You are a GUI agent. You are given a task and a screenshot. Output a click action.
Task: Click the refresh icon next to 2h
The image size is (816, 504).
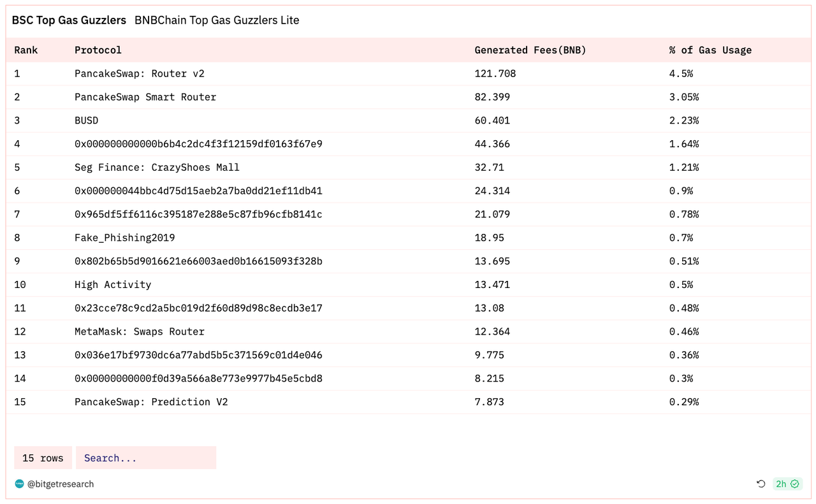click(761, 484)
